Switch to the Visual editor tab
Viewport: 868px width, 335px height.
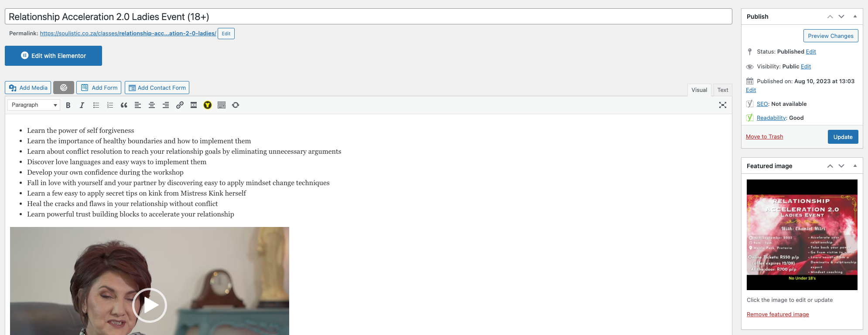(699, 90)
